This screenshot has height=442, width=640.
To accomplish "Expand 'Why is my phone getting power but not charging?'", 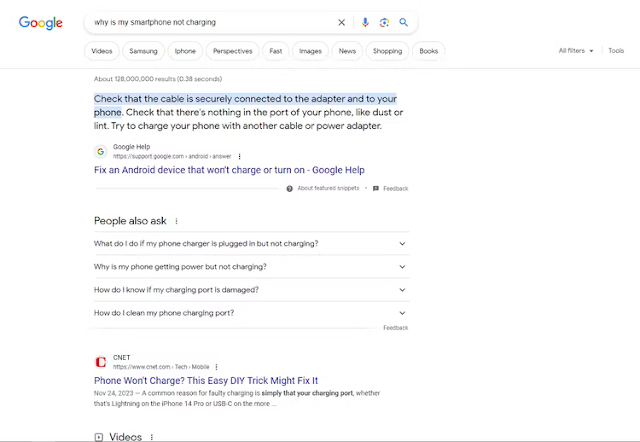I will (x=251, y=267).
